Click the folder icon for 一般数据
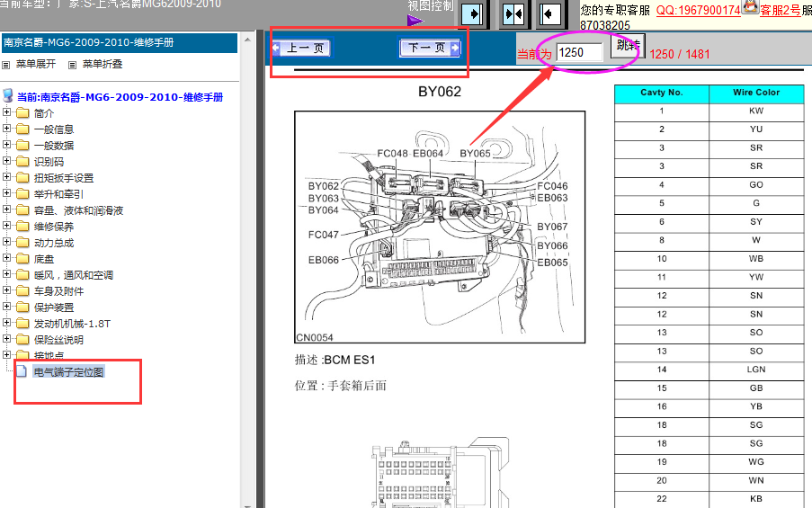The width and height of the screenshot is (812, 508). coord(22,146)
